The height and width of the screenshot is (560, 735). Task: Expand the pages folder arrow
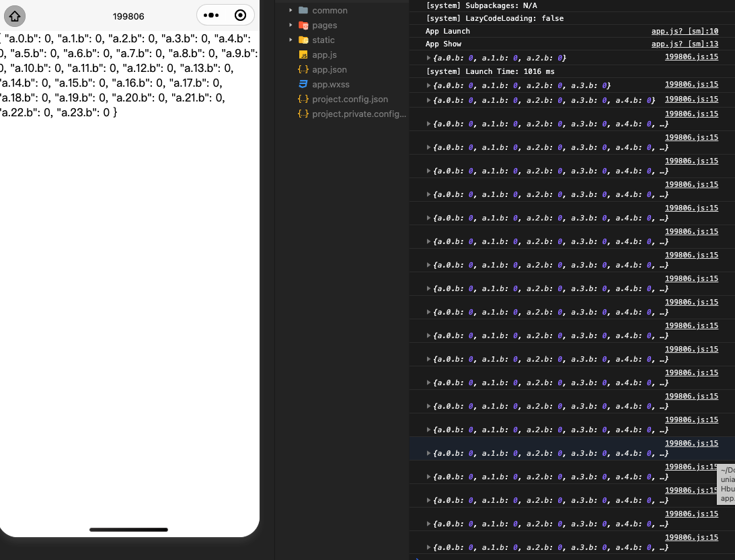[291, 25]
